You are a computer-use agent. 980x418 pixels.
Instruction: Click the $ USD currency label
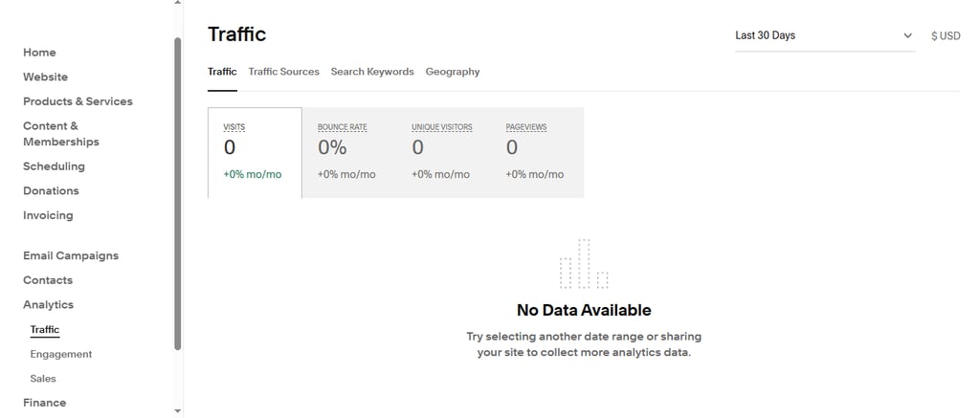[x=946, y=36]
